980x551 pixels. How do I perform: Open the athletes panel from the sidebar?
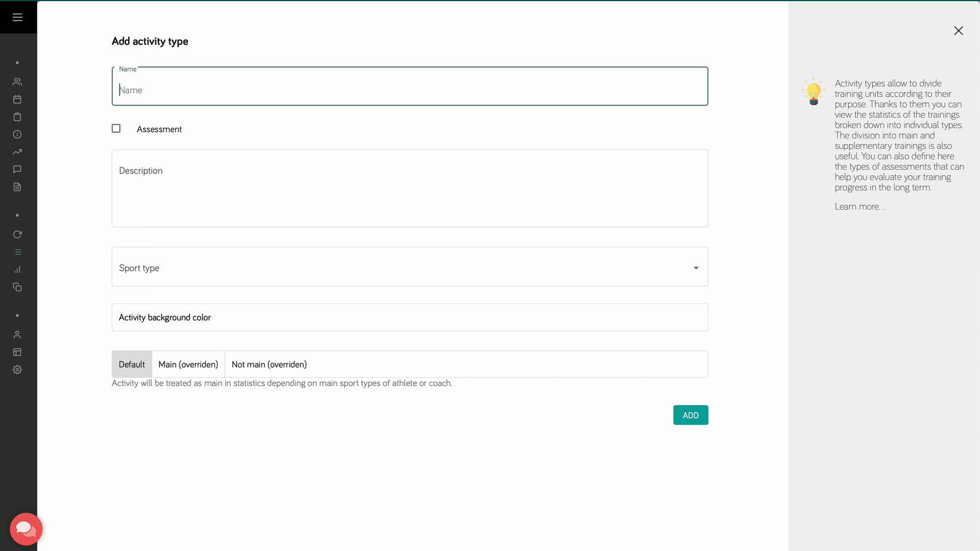pyautogui.click(x=17, y=82)
